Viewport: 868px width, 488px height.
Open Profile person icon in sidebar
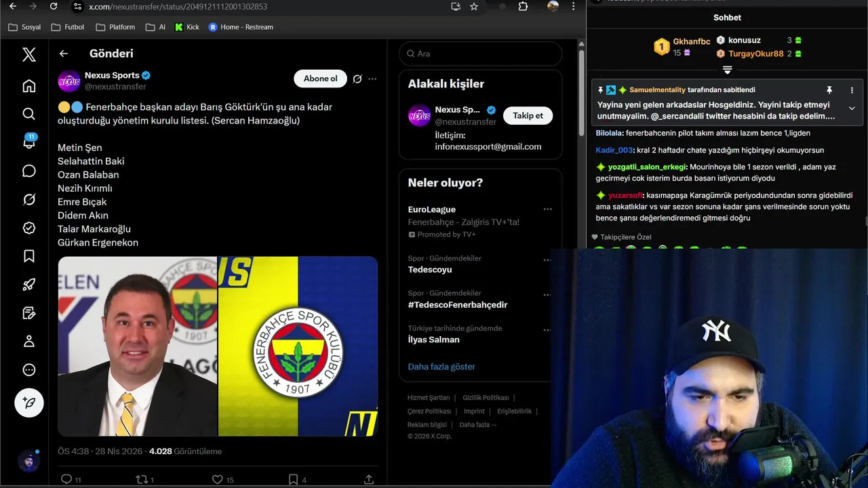click(29, 341)
